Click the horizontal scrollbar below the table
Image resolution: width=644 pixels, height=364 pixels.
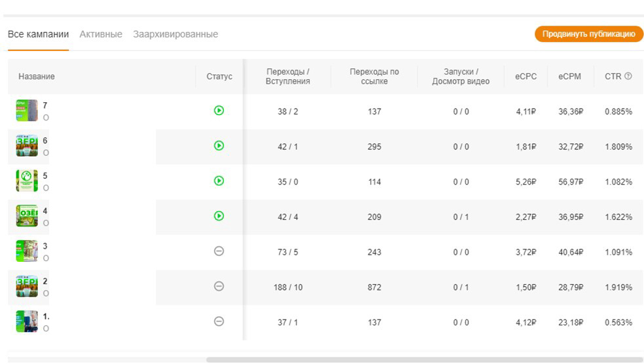425,360
